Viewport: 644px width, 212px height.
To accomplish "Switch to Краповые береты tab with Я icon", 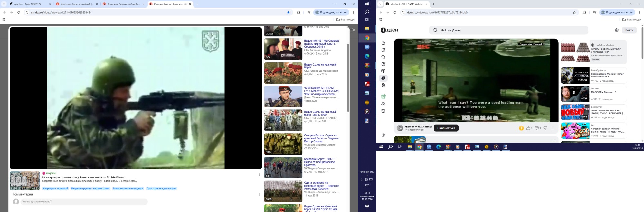I will (77, 4).
